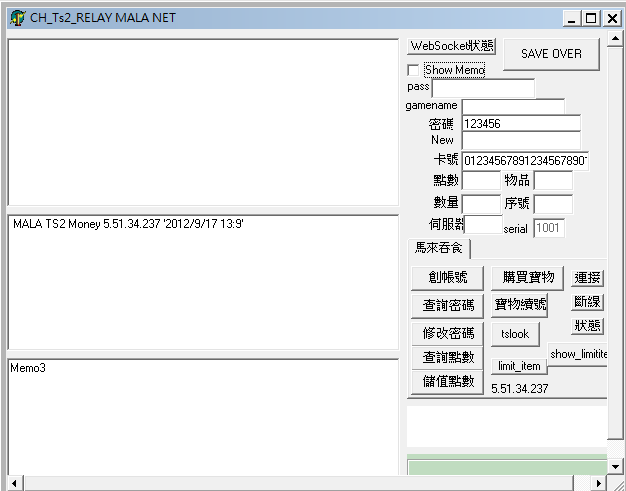Click the 卡號 card number field
Screen dimensions: 626x491
524,161
